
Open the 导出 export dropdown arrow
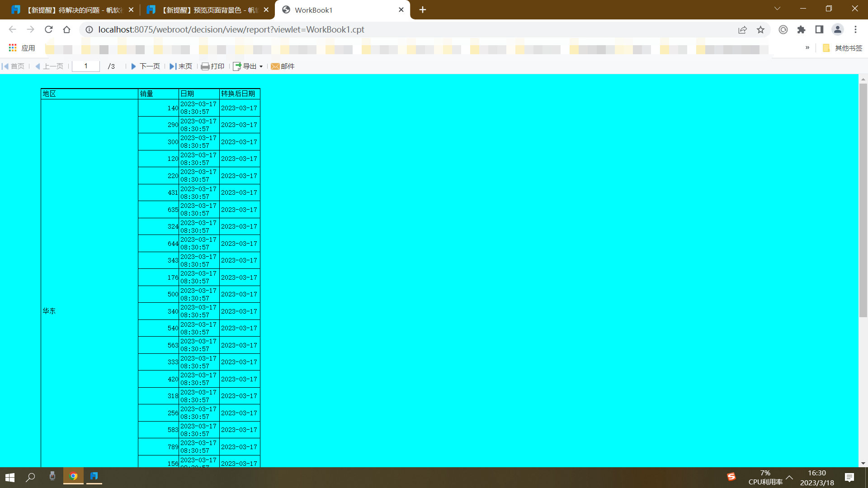pos(261,67)
